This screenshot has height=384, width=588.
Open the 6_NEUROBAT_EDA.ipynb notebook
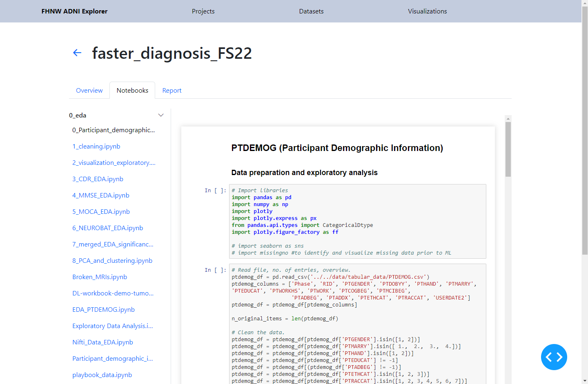tap(108, 228)
